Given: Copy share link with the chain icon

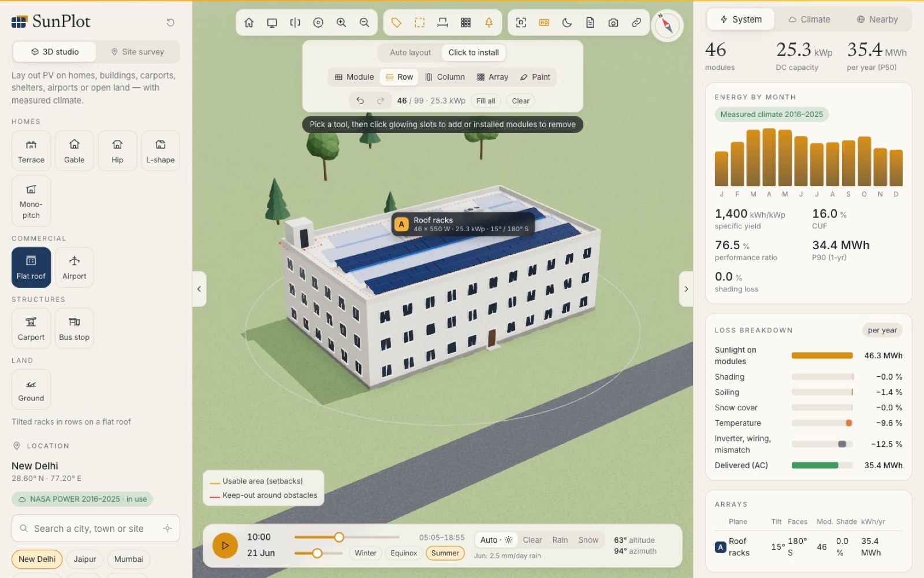Looking at the screenshot, I should point(636,23).
